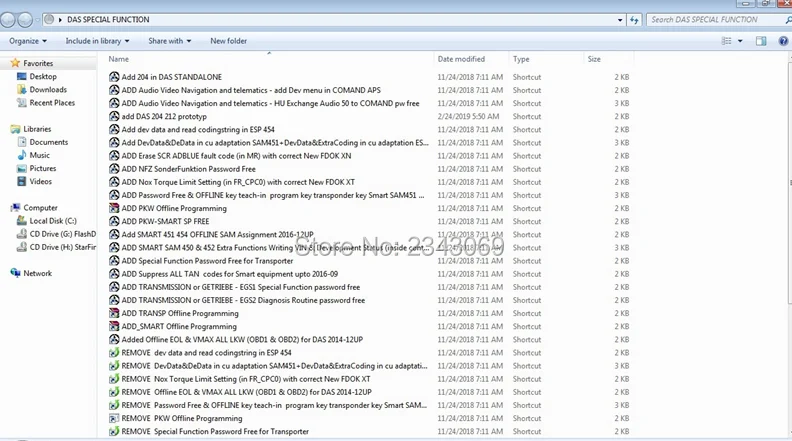792x441 pixels.
Task: Sort by the Size column header
Action: (594, 59)
